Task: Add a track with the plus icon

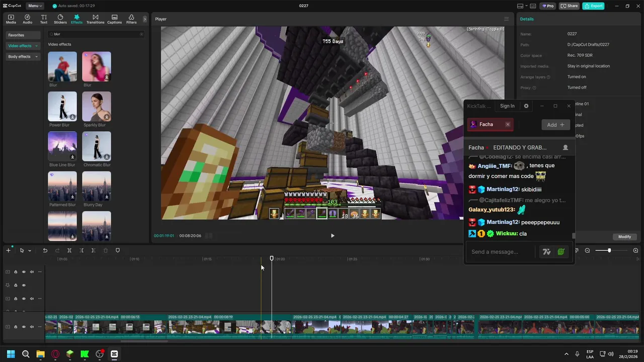Action: click(x=8, y=250)
